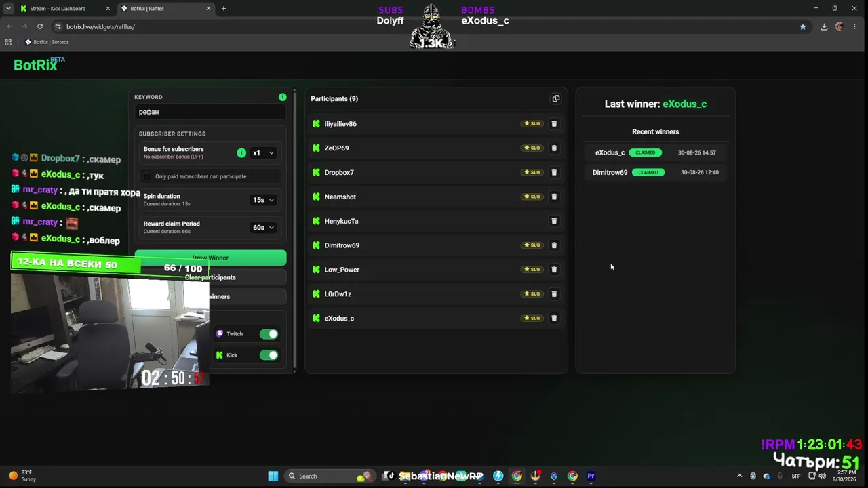Remove ZeOP69 using the trash icon
Image resolution: width=868 pixels, height=488 pixels.
(x=554, y=148)
